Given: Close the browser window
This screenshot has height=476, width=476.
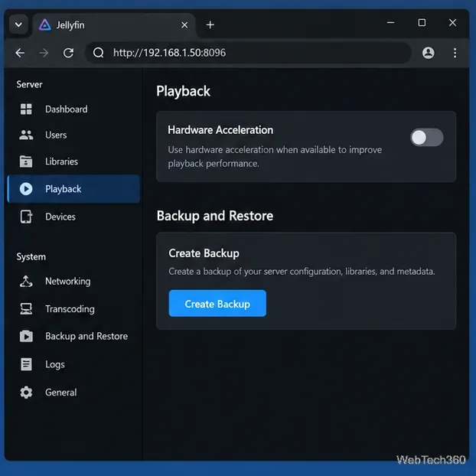Looking at the screenshot, I should point(452,22).
